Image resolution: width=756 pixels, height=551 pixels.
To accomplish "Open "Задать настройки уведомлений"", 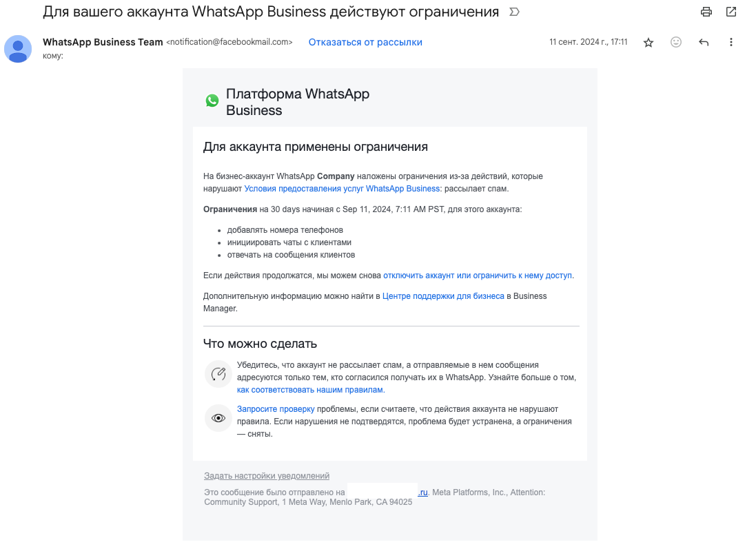I will click(x=267, y=475).
